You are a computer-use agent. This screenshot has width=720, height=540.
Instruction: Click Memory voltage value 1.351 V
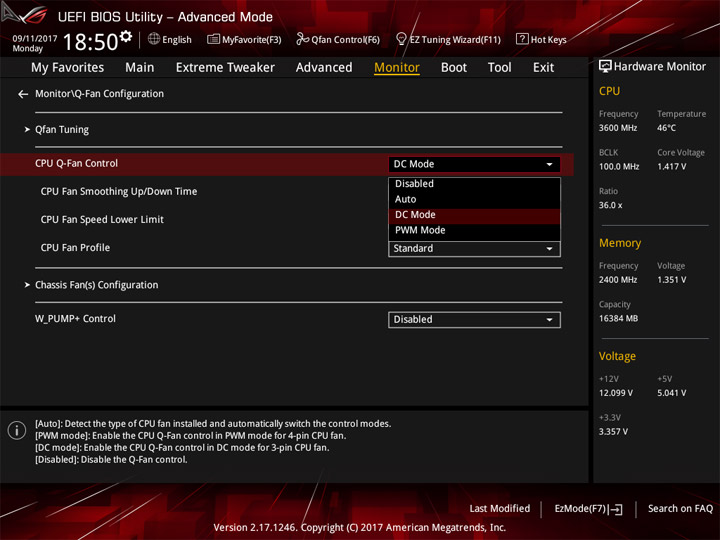coord(671,280)
